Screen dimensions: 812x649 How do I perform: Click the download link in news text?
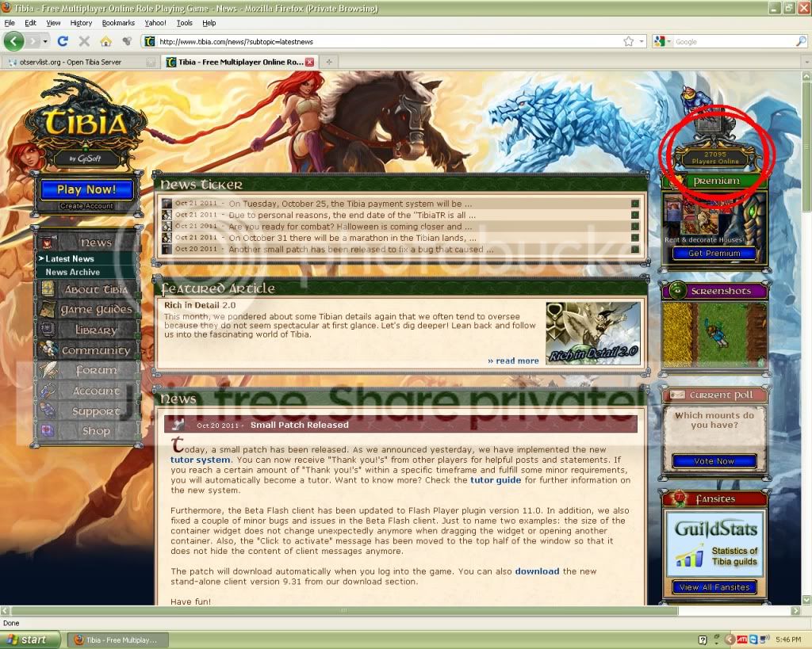click(537, 571)
